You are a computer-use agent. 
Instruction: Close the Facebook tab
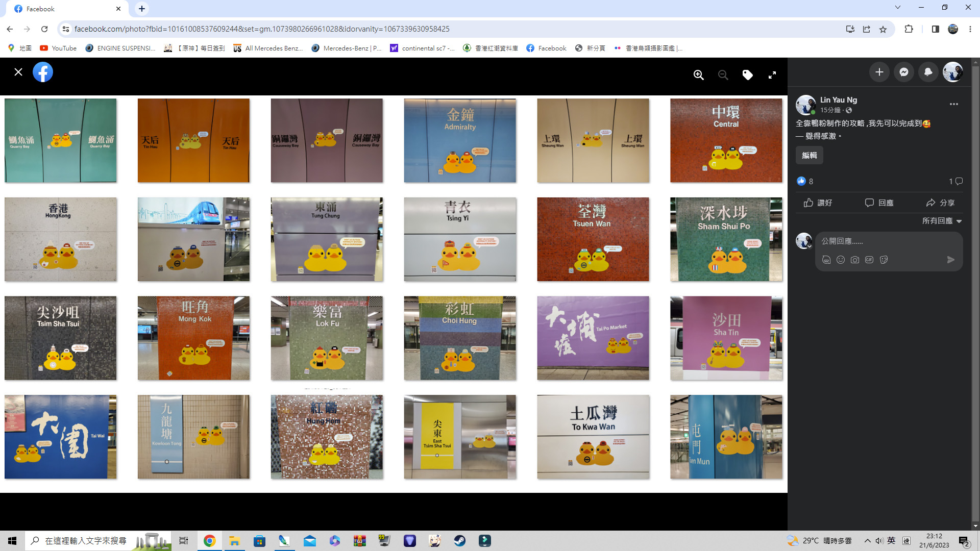point(118,9)
